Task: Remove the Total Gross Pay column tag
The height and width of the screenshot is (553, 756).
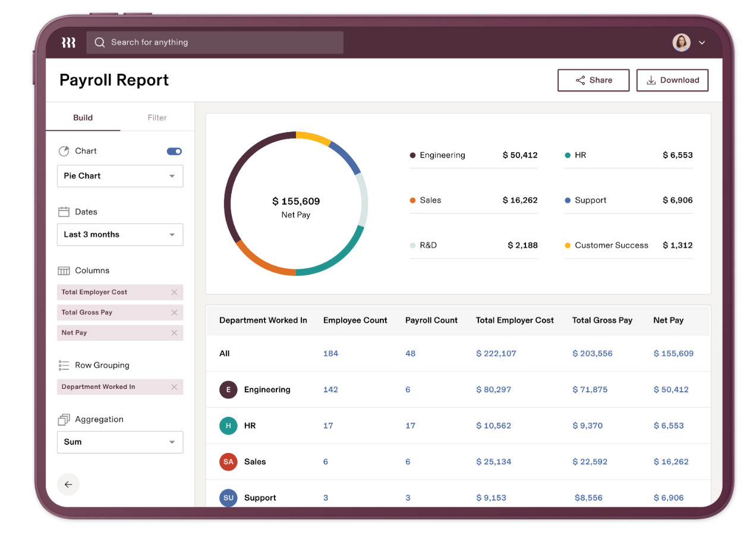Action: [174, 312]
